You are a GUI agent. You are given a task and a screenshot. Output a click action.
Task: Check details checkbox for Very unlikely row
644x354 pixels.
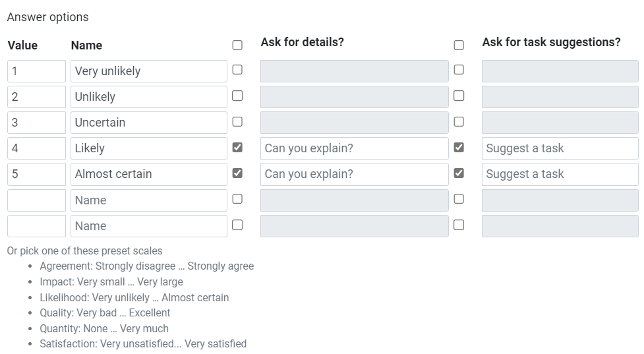pos(237,70)
